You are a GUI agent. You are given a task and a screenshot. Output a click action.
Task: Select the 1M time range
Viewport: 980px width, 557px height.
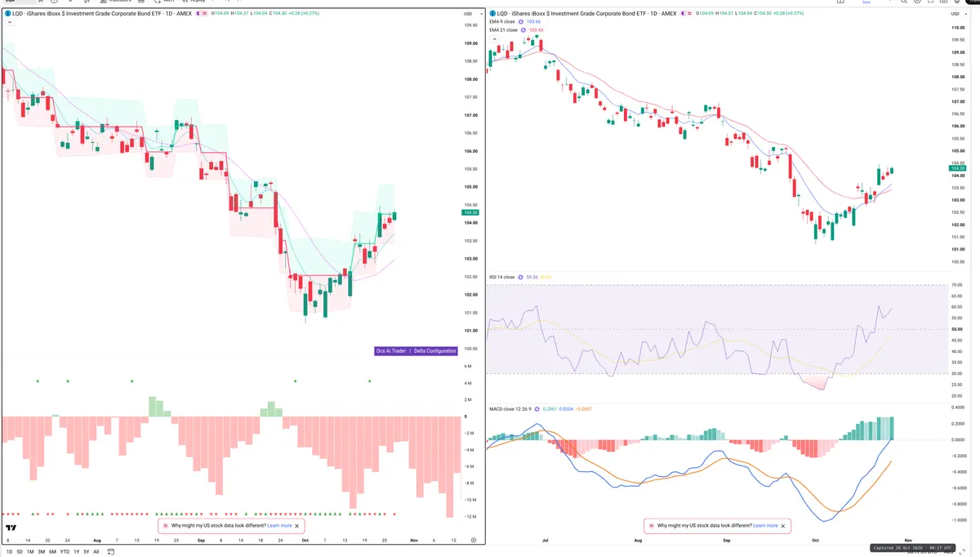click(x=30, y=552)
